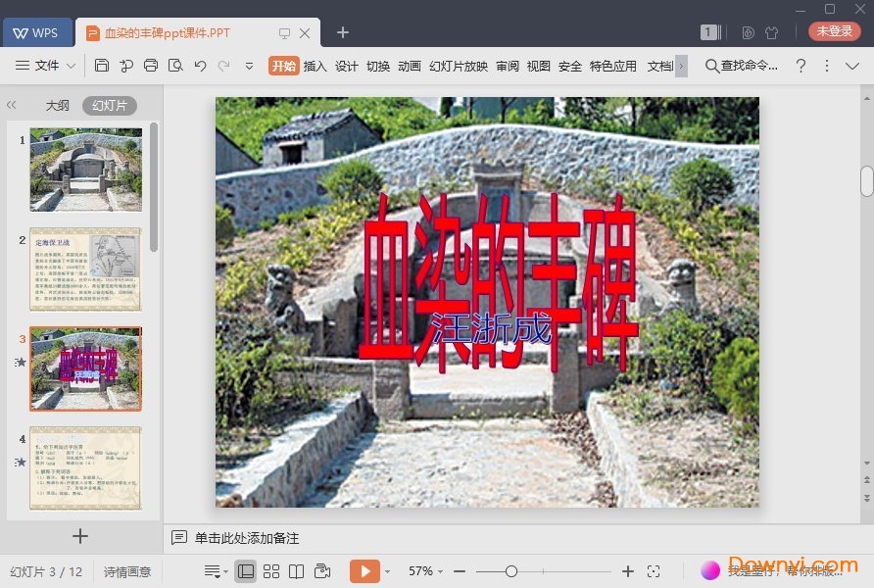Click the Save icon in quick toolbar
Image resolution: width=874 pixels, height=588 pixels.
(102, 66)
